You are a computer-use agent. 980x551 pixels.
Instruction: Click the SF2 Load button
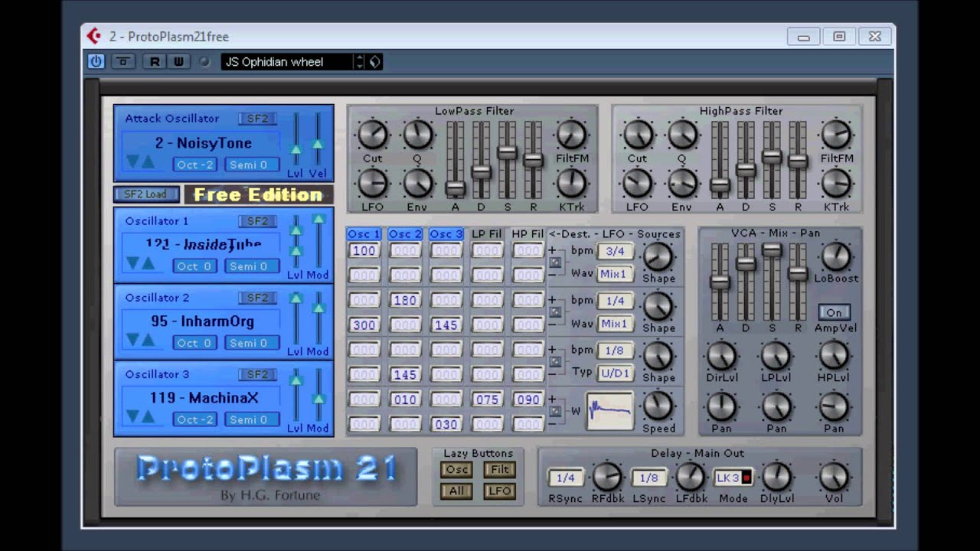147,194
